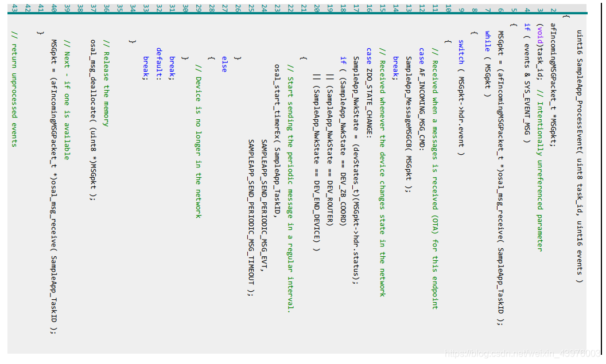Click line number 12 in the gutter
The width and height of the screenshot is (606, 364).
tap(422, 8)
